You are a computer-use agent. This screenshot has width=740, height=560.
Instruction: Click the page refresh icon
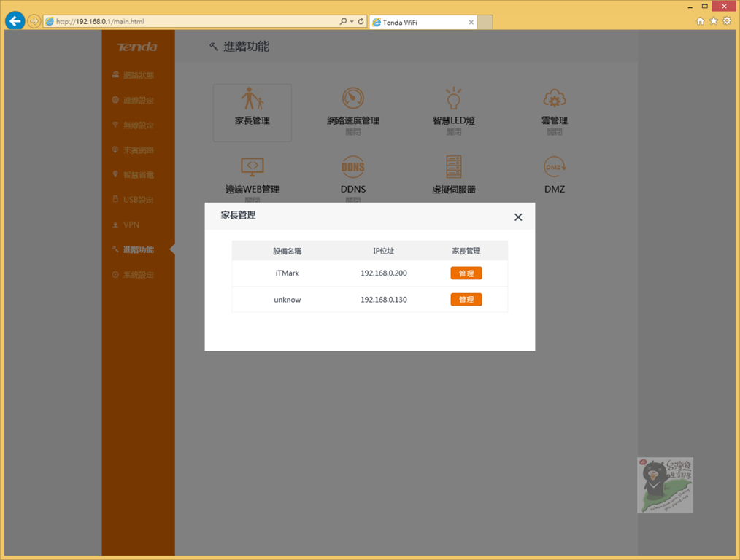[x=361, y=21]
